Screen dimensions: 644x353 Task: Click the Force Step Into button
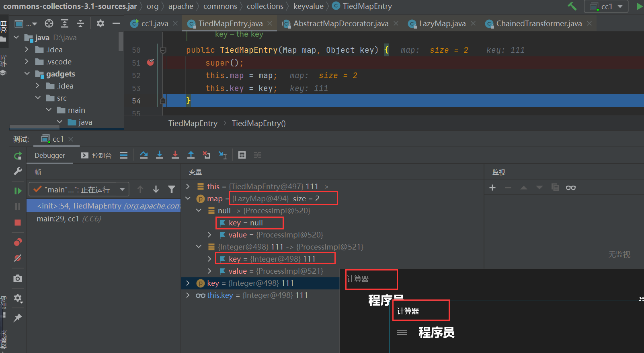[x=175, y=155]
